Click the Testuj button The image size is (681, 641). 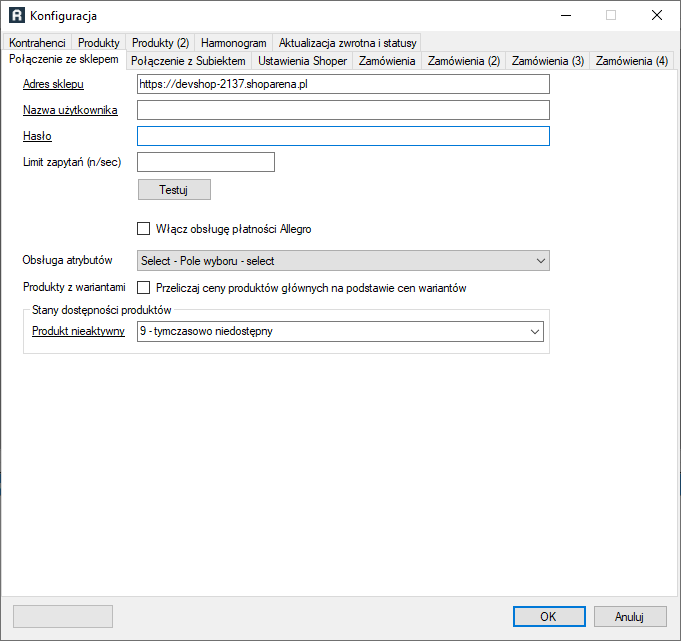(x=174, y=190)
